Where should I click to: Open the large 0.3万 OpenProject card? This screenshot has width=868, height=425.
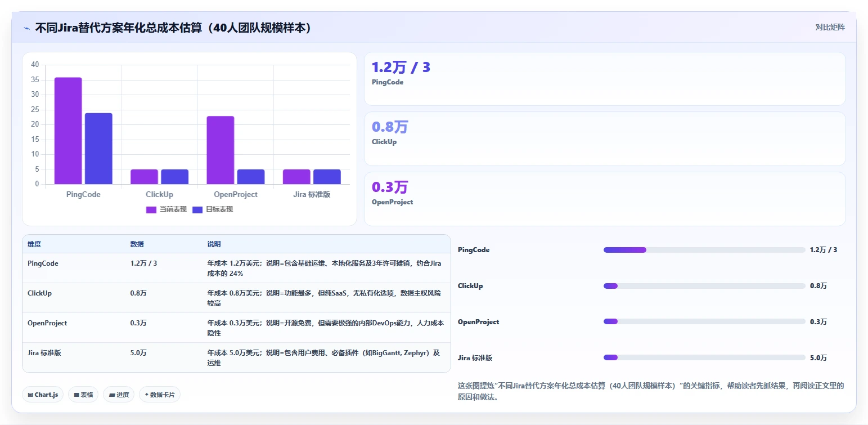click(x=605, y=199)
